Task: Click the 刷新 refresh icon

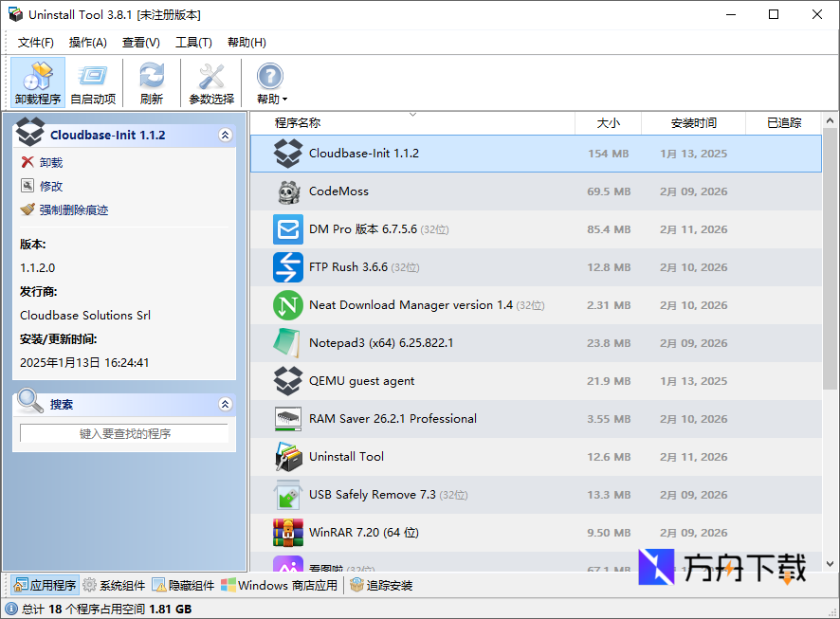Action: tap(151, 82)
